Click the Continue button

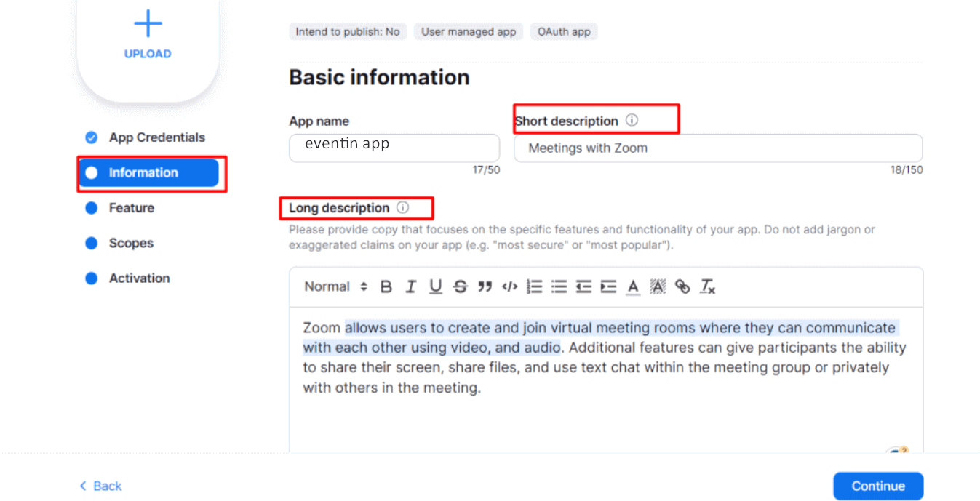877,486
